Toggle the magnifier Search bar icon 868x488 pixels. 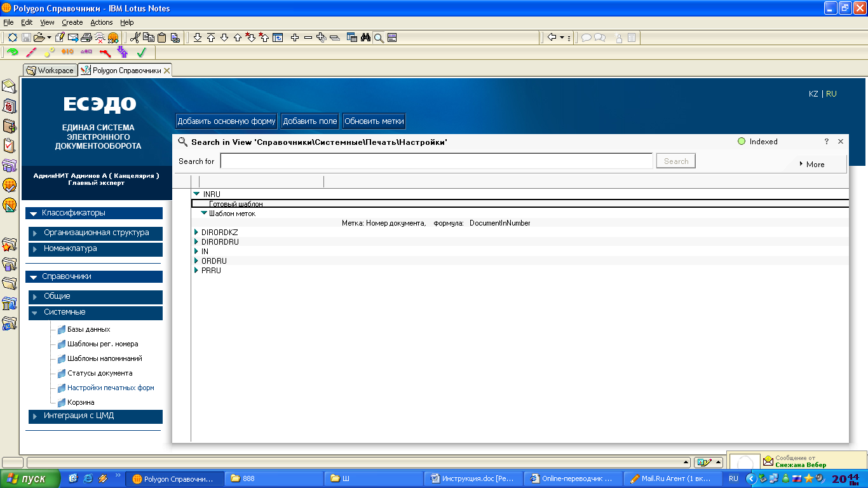tap(379, 37)
